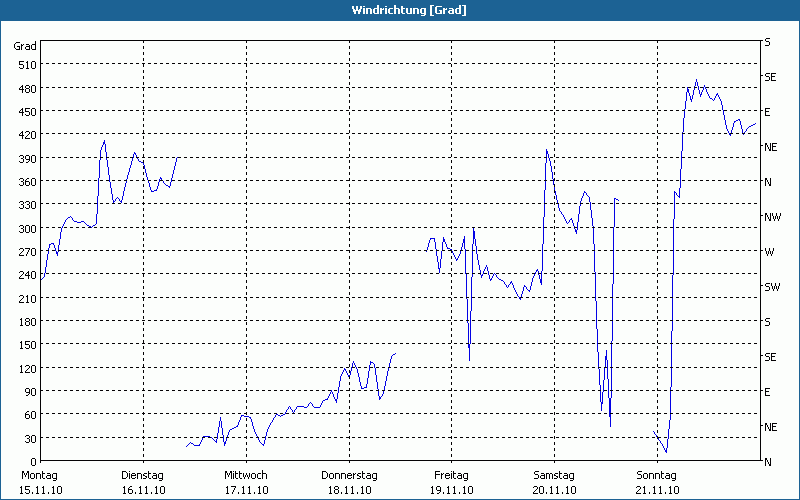This screenshot has height=500, width=800.
Task: Click the date 17.11.10
Action: pyautogui.click(x=246, y=491)
